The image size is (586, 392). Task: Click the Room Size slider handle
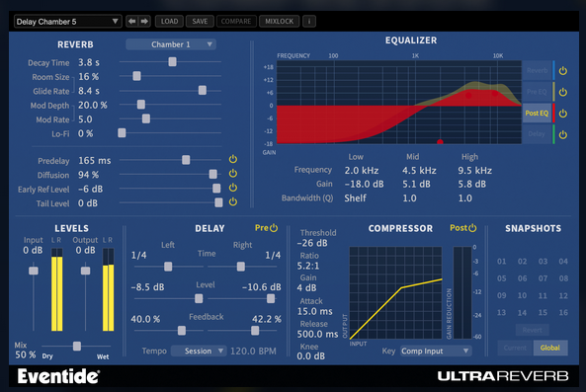coord(136,76)
